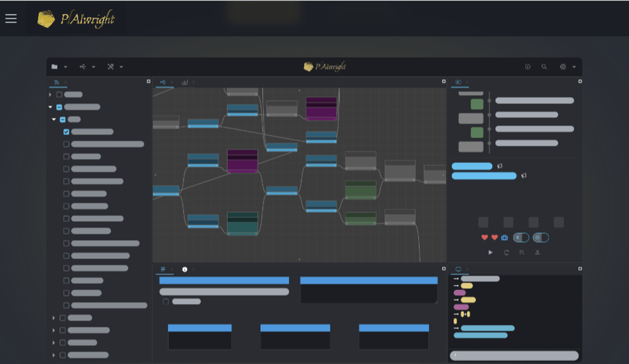Switch to the bar chart tab in the center panel
This screenshot has height=364, width=629.
click(185, 82)
